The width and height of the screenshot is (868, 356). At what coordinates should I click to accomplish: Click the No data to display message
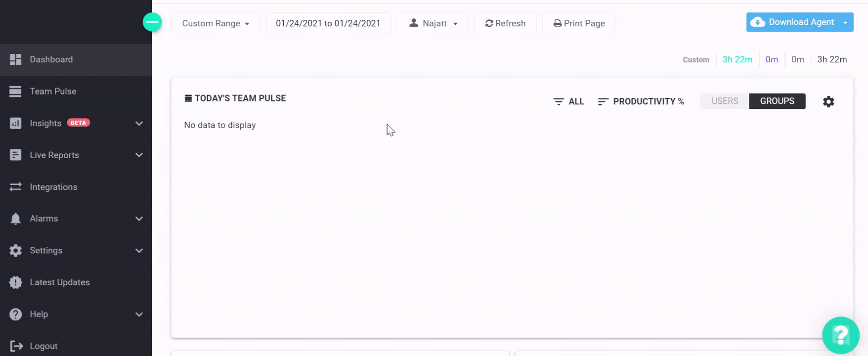(220, 125)
